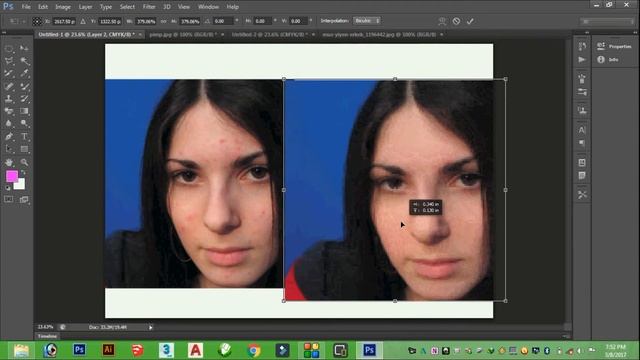Select the Hand tool

tap(9, 162)
